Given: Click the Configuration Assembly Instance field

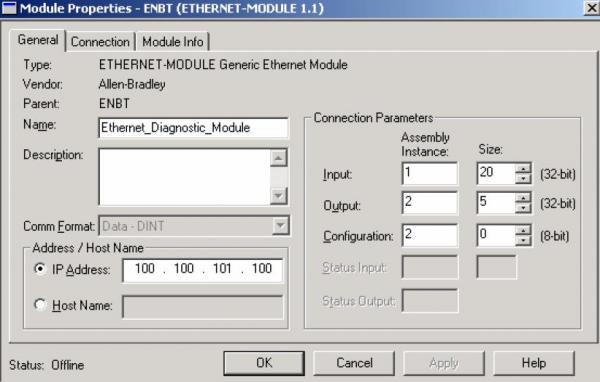Looking at the screenshot, I should [430, 235].
